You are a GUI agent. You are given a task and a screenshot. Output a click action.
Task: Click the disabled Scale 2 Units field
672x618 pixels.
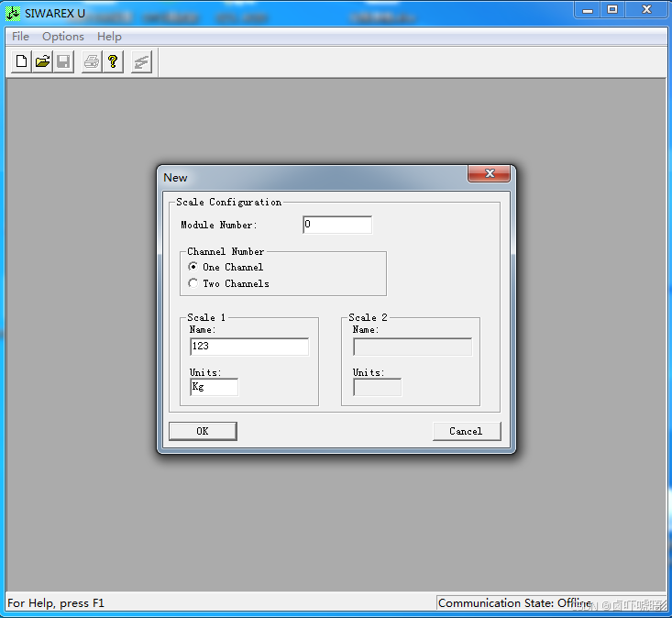coord(377,388)
